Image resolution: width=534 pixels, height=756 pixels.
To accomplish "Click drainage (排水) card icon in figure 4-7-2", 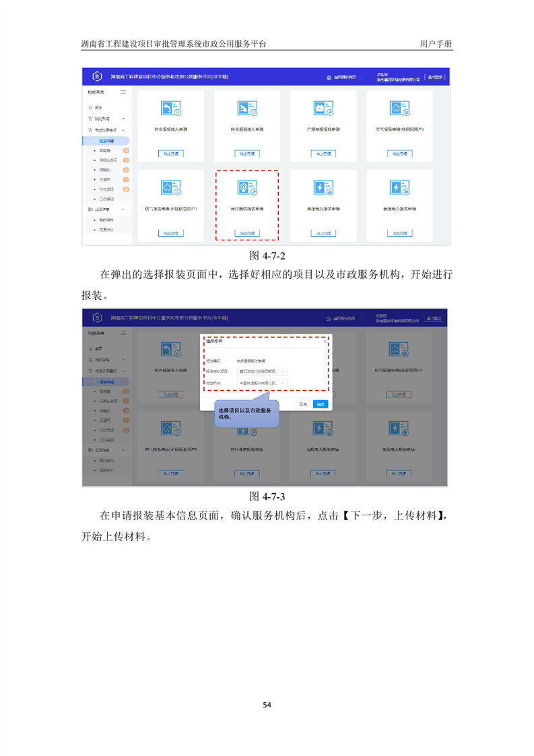I will coord(246,108).
